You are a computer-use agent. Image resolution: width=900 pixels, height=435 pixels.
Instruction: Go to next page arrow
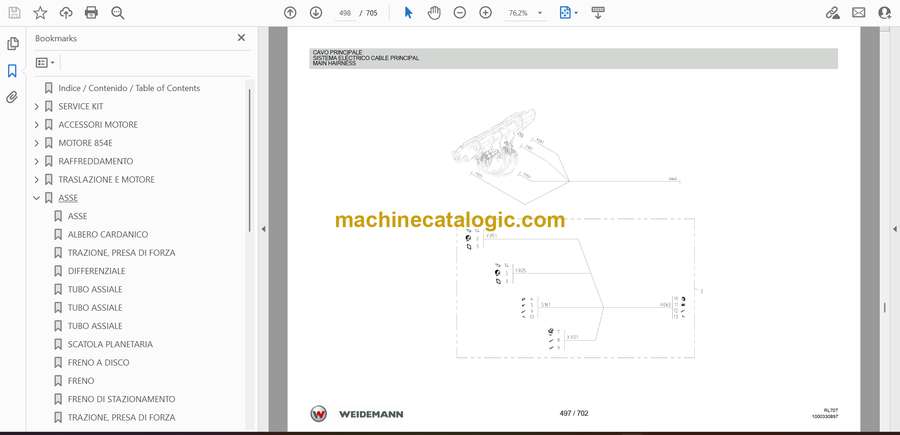(316, 13)
